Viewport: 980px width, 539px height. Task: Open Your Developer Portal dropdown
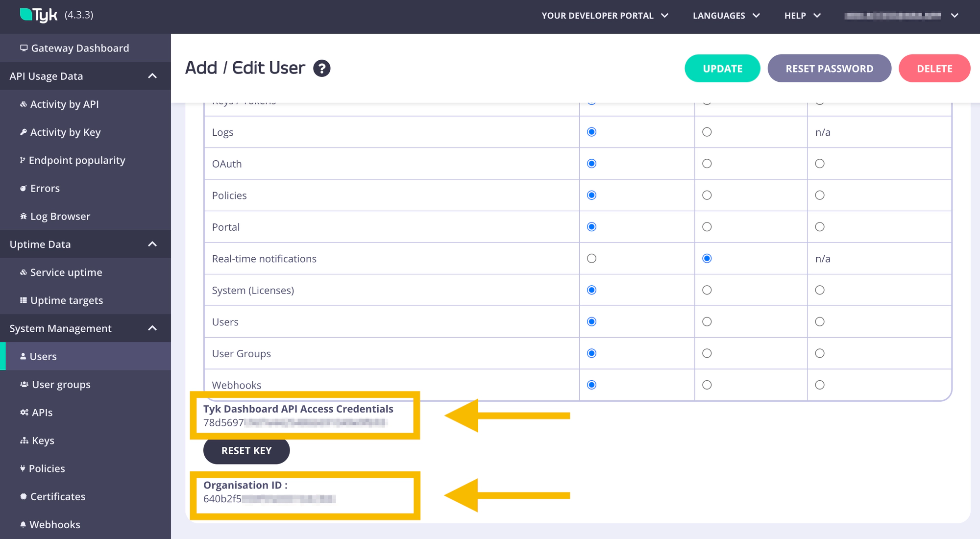[605, 16]
